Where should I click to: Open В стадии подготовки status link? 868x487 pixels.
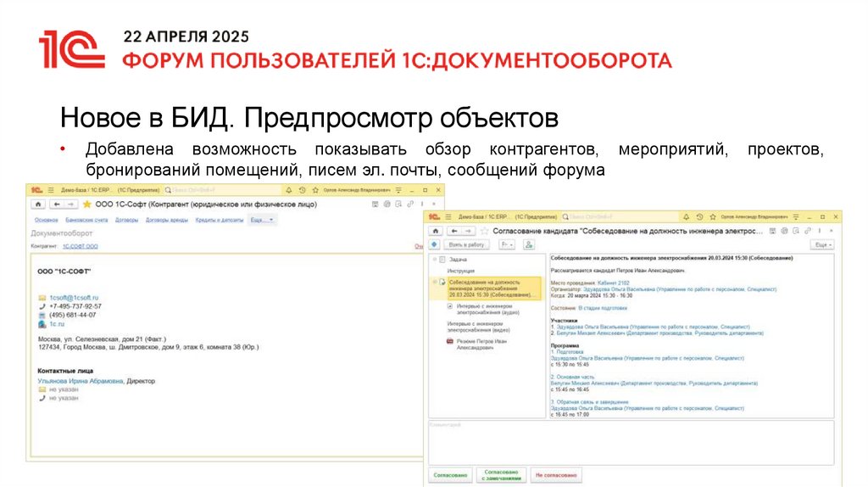point(603,308)
